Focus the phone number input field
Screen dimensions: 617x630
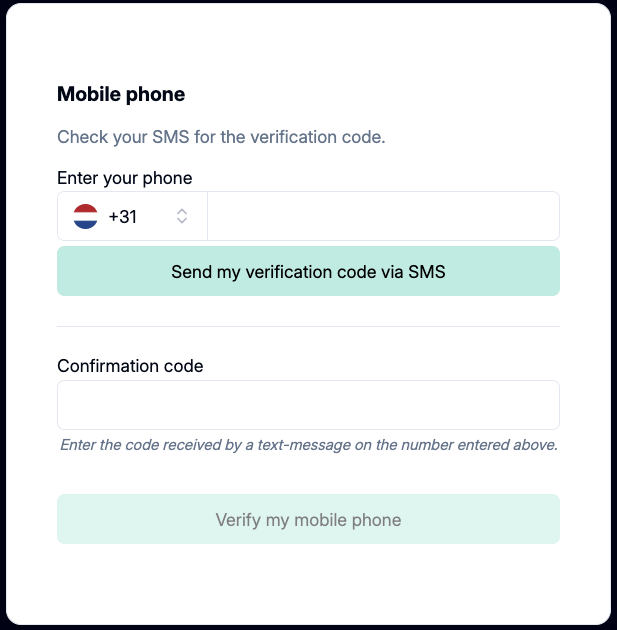pos(383,216)
